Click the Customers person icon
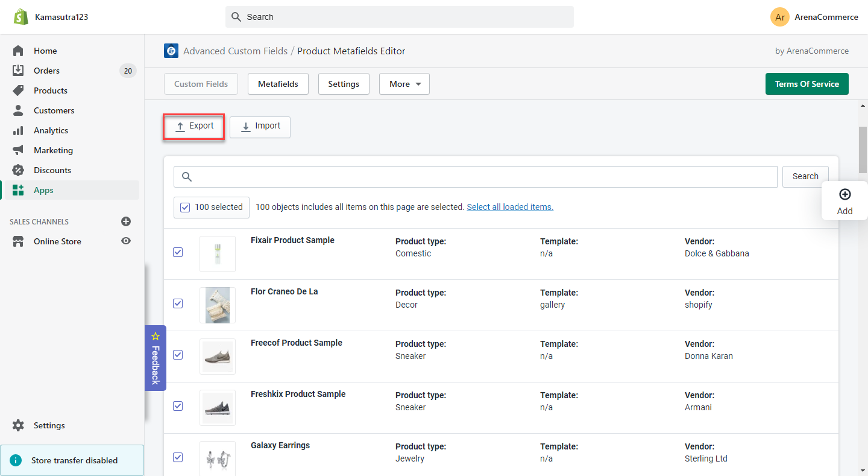 tap(18, 110)
